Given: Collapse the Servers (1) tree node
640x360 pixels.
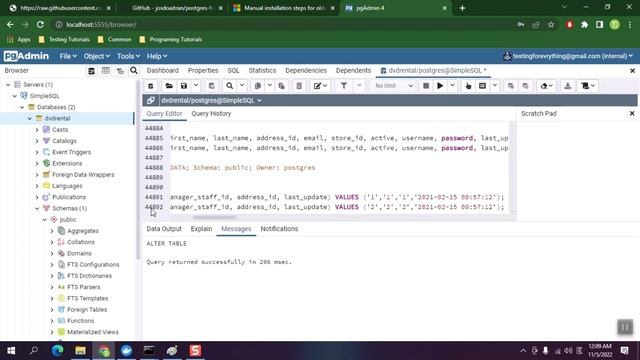Looking at the screenshot, I should pyautogui.click(x=8, y=85).
